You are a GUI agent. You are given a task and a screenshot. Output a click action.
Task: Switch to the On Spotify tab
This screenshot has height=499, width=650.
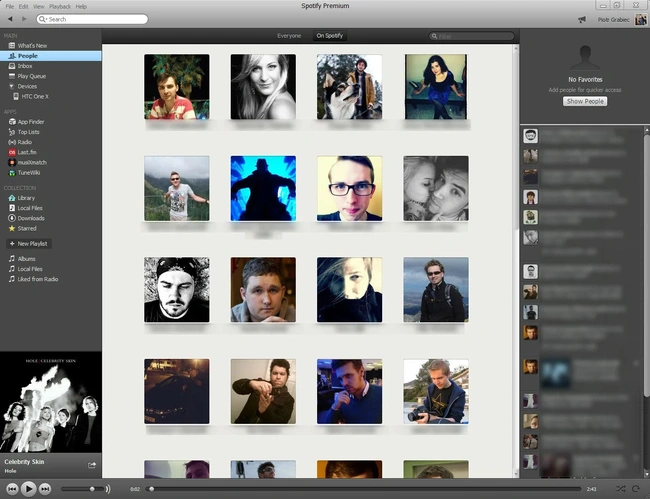coord(330,36)
